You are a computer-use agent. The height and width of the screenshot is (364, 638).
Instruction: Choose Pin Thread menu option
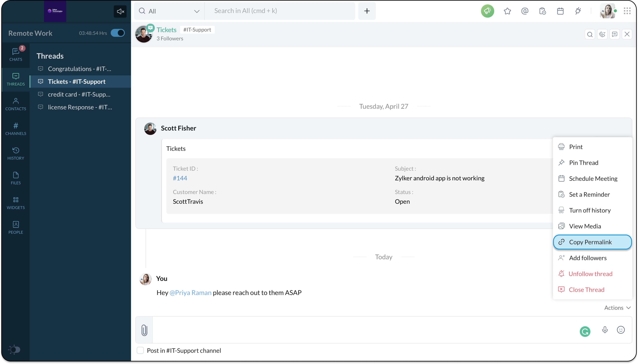click(x=583, y=163)
